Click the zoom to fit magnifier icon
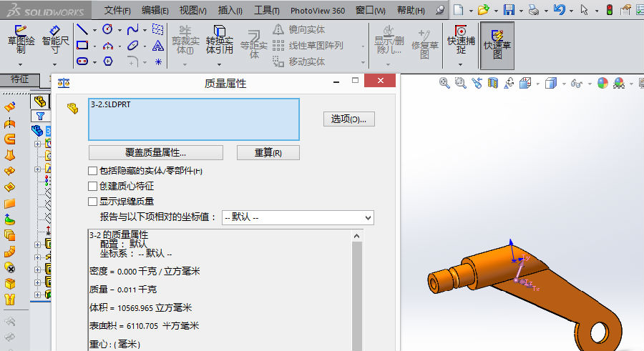This screenshot has height=351, width=644. [444, 83]
